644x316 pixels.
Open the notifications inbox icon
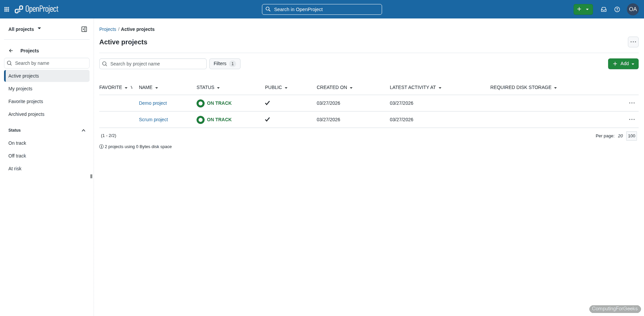pos(604,9)
